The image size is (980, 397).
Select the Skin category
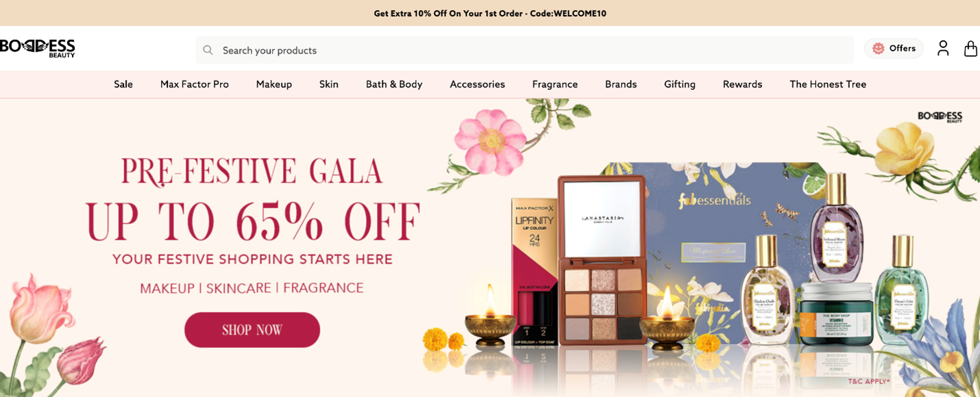click(329, 84)
